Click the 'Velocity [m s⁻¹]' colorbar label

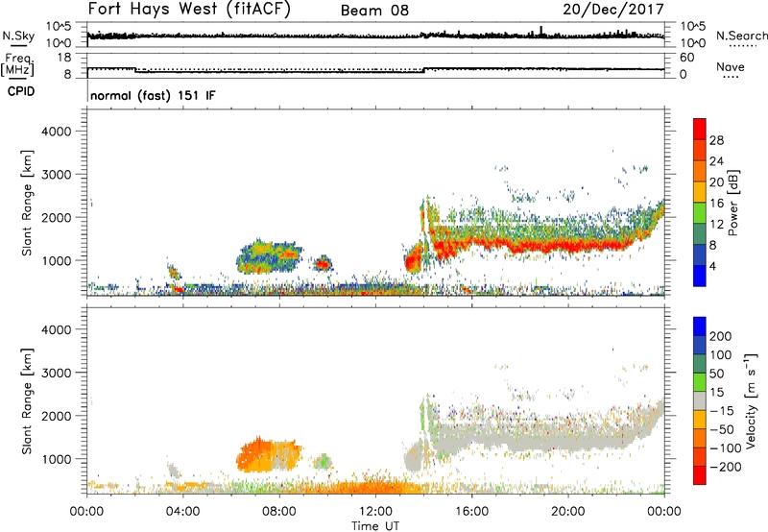(x=751, y=400)
